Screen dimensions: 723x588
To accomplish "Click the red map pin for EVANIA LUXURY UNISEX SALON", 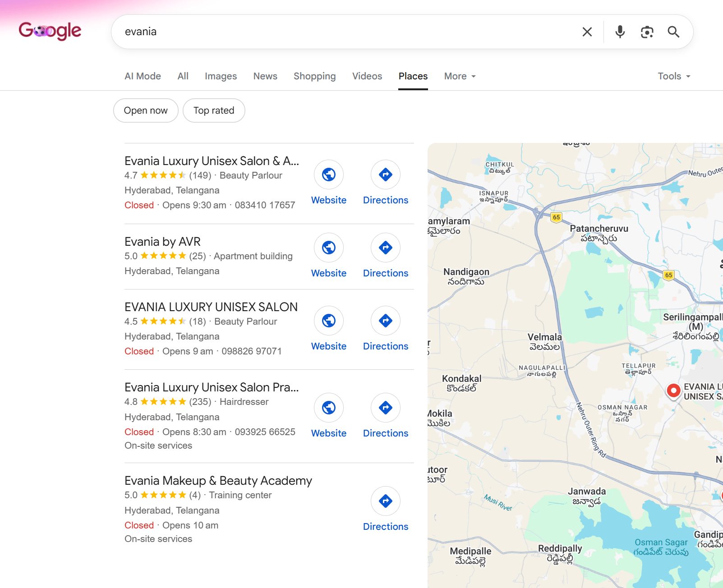I will click(x=673, y=390).
